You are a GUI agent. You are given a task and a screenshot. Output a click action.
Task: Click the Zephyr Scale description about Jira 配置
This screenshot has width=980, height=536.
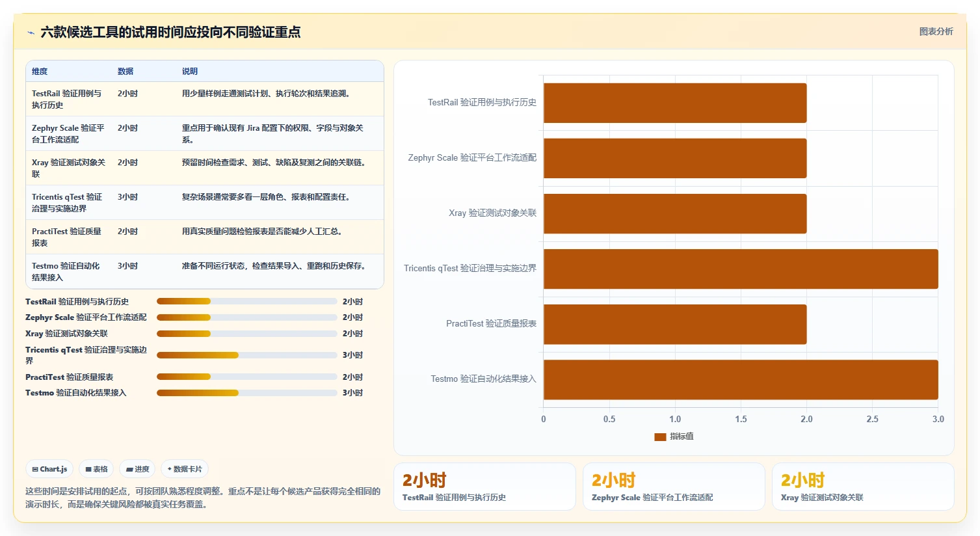click(x=273, y=133)
